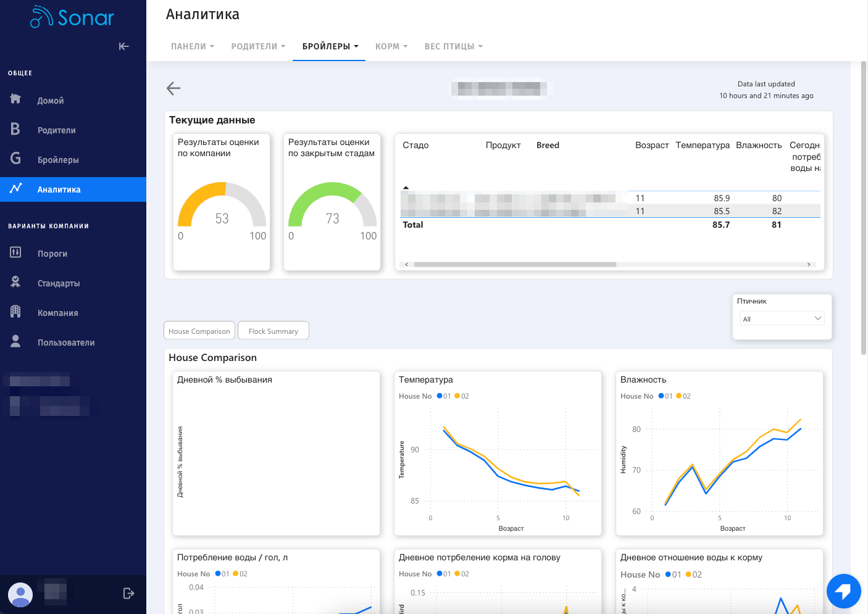Go back with the left arrow
Screen dimensions: 868x614
[173, 88]
